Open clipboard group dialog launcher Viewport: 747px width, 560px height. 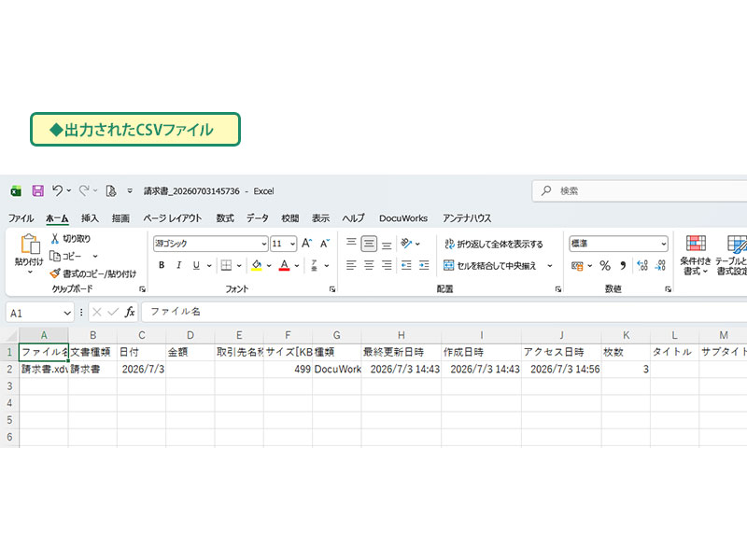coord(142,289)
